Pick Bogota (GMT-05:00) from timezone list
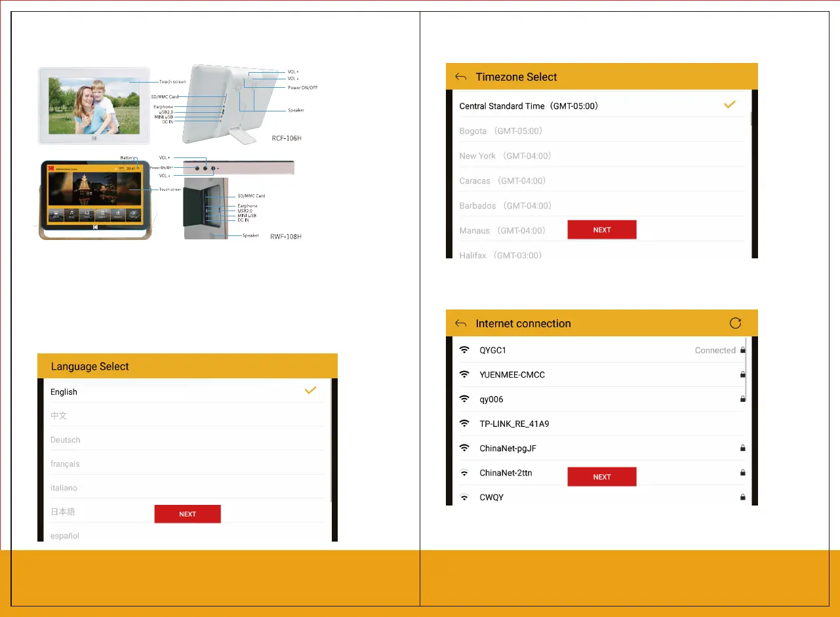Image resolution: width=840 pixels, height=617 pixels. click(501, 131)
